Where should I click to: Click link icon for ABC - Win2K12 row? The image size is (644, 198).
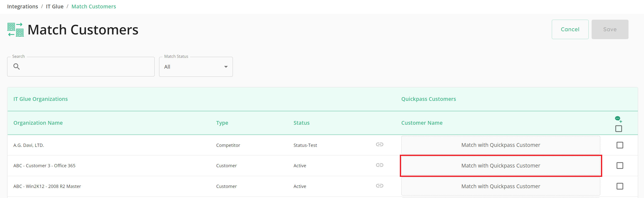379,186
